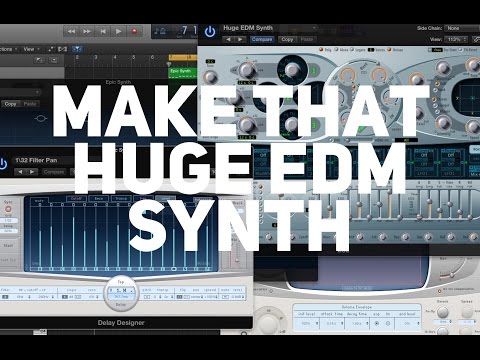Click the blue Catch playhead icon
The height and width of the screenshot is (360, 480).
[x=77, y=49]
